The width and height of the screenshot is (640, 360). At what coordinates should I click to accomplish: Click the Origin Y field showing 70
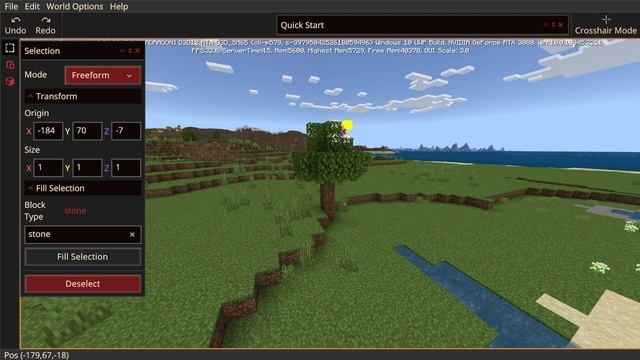87,131
